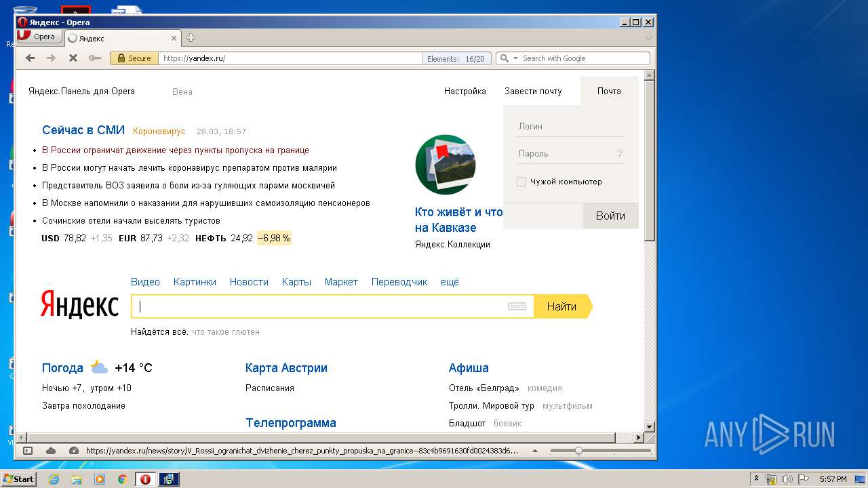Open Телепрограмма link
Screen dimensions: 868x488
pyautogui.click(x=291, y=423)
